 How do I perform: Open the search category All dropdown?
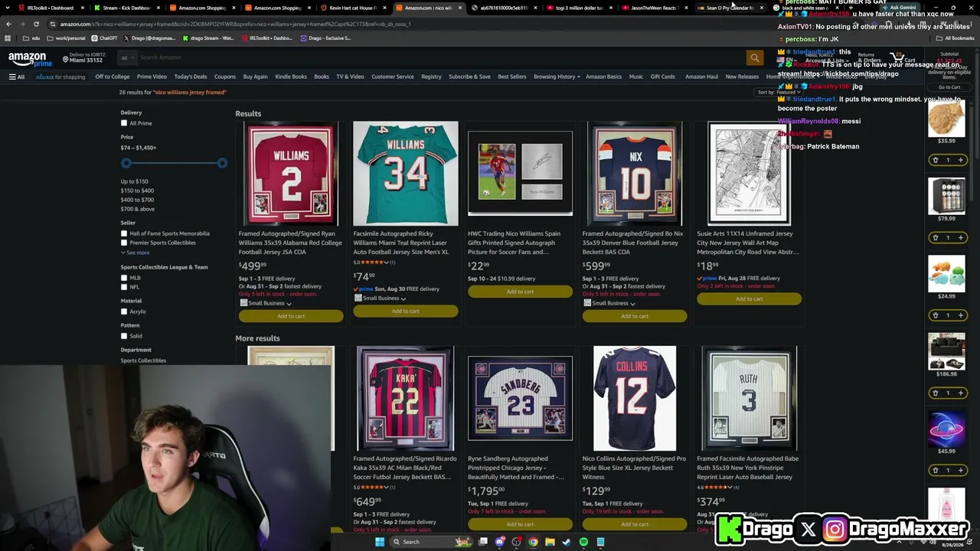(x=126, y=57)
